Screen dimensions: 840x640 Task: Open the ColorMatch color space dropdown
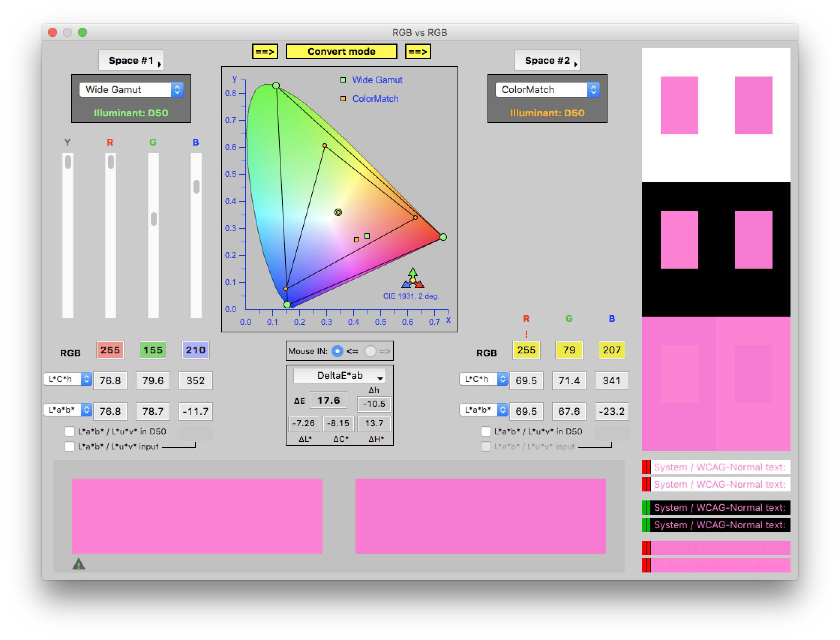[x=547, y=90]
